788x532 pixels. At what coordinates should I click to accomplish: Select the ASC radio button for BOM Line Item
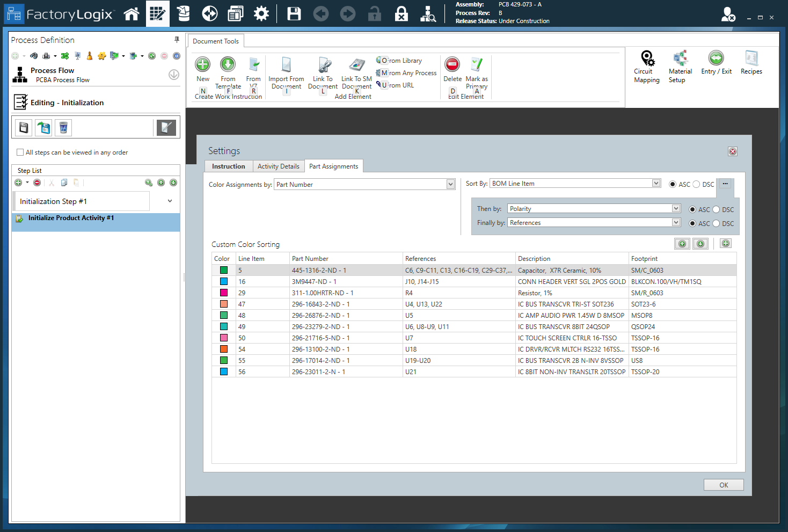tap(673, 184)
